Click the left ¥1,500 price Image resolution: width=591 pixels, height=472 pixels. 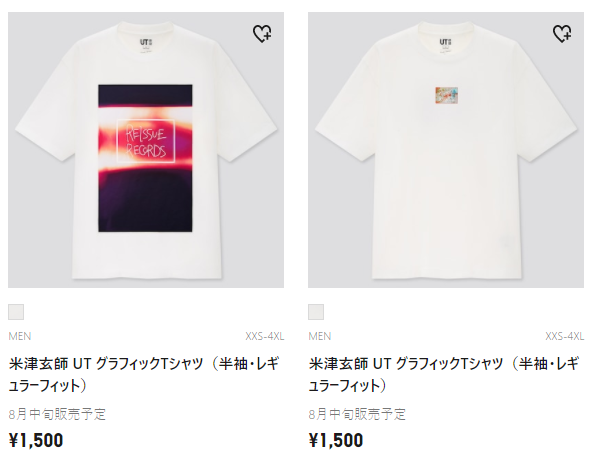[x=36, y=440]
